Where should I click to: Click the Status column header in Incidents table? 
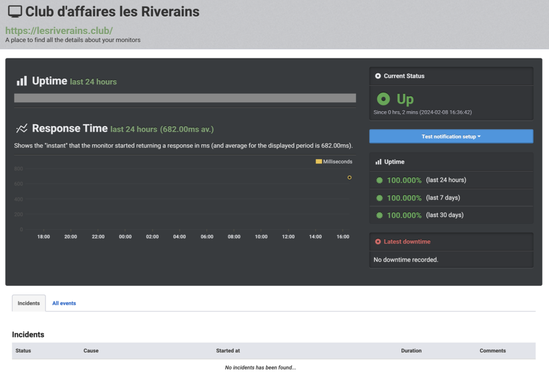click(x=23, y=351)
